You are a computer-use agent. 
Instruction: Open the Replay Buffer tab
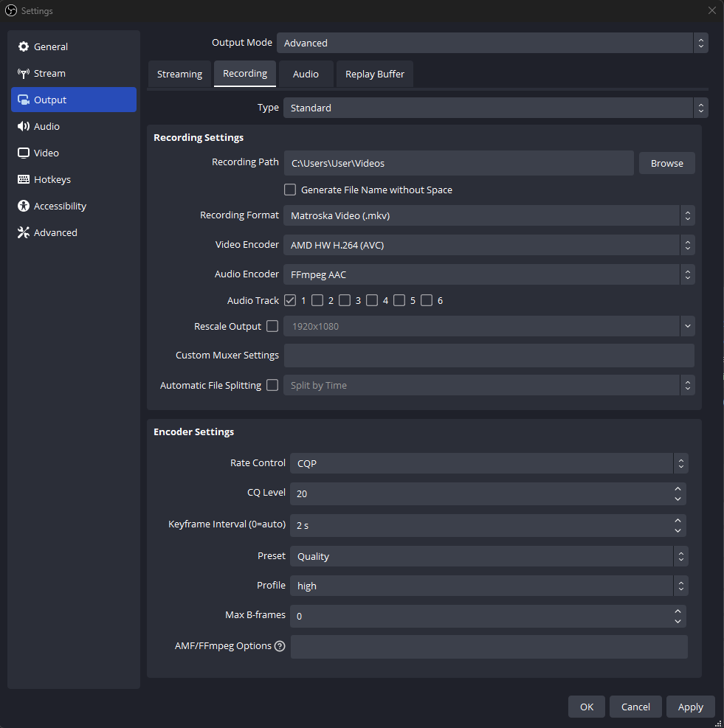coord(374,74)
